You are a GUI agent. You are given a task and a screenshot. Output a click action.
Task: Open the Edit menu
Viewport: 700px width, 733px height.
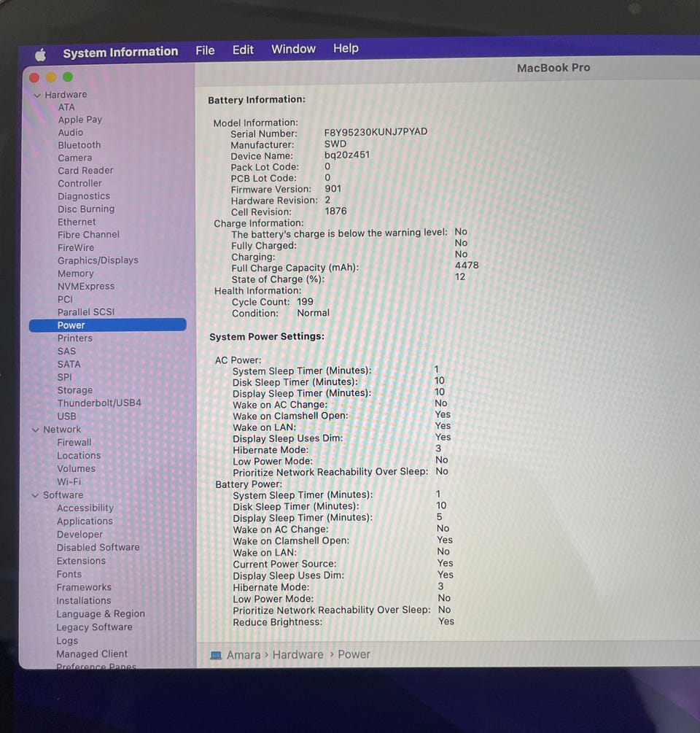click(x=243, y=50)
